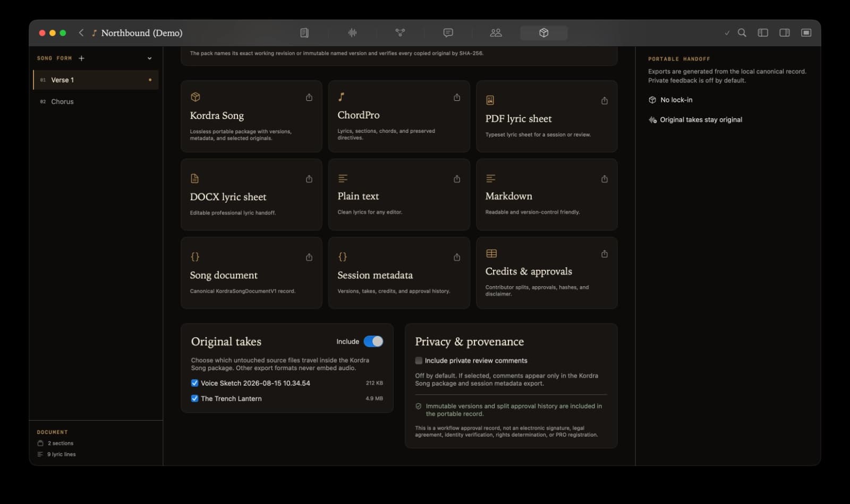The image size is (850, 504).
Task: Click the 4.9 MB file size
Action: click(x=374, y=398)
